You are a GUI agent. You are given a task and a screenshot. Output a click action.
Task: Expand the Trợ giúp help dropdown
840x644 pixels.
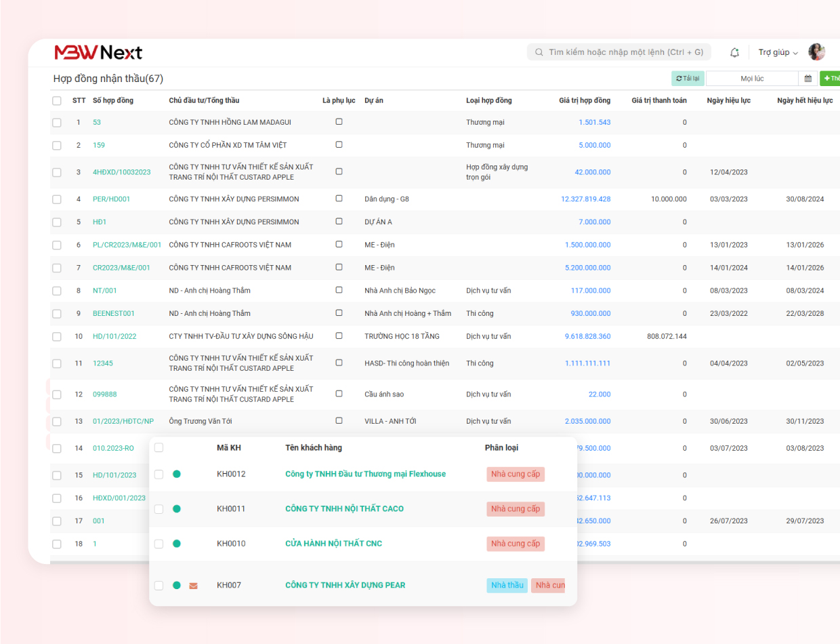coord(778,52)
